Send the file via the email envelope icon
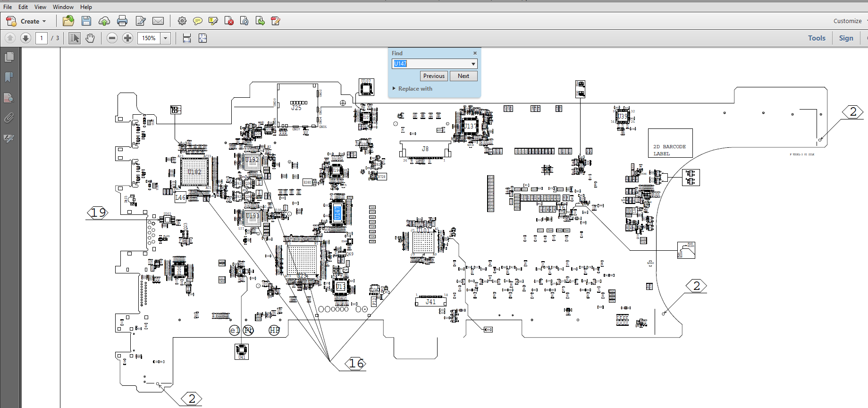The image size is (868, 408). [158, 21]
